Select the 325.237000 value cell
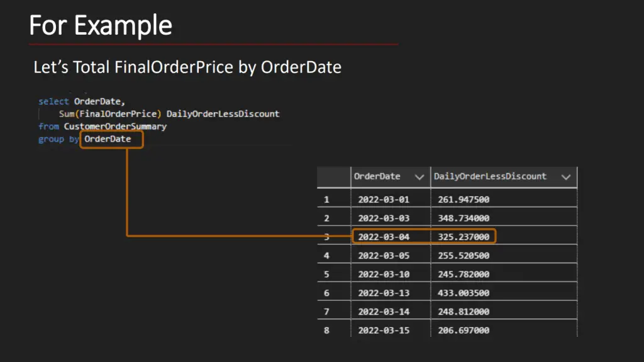Viewport: 644px width, 362px height. pos(464,237)
